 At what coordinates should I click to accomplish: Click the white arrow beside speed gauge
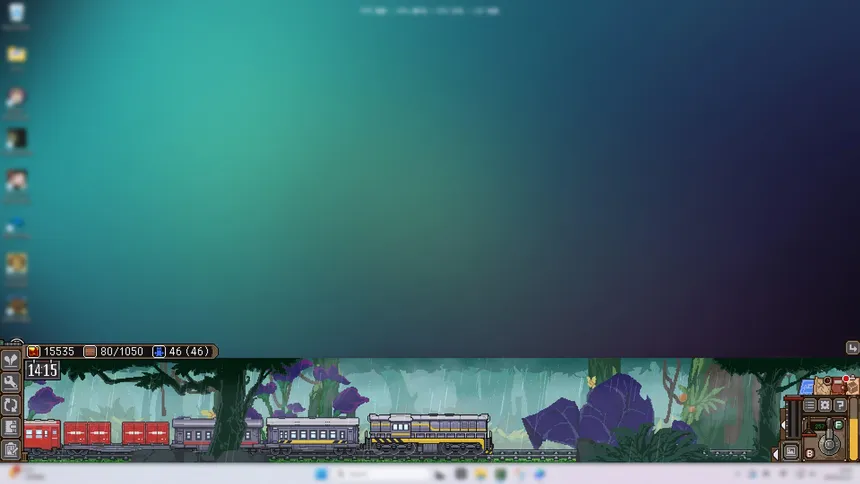[x=783, y=425]
